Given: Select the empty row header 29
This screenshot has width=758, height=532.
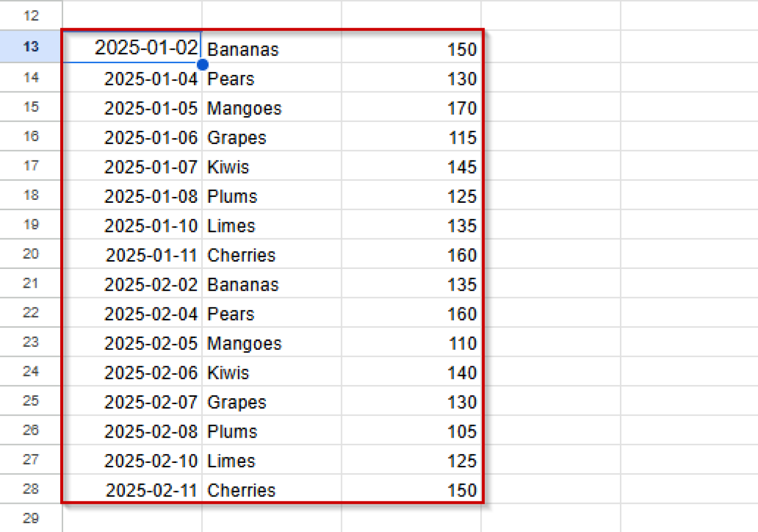Looking at the screenshot, I should point(31,519).
